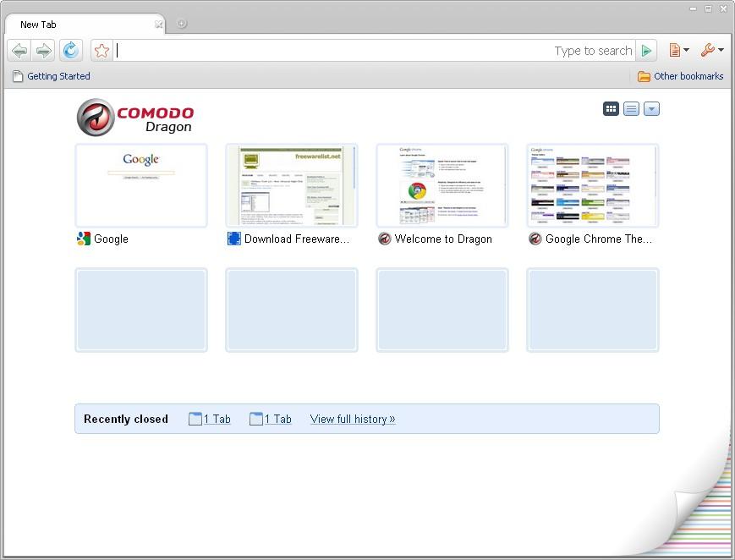
Task: Click the Google Chrome The... title link
Action: tap(599, 239)
